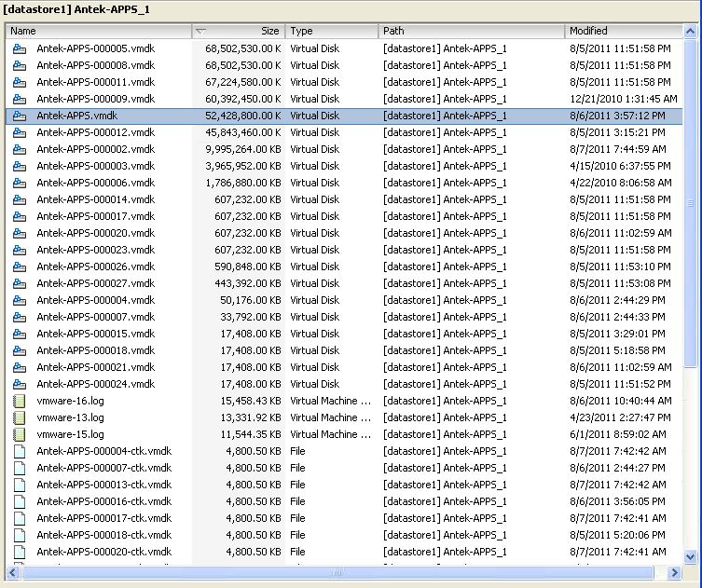This screenshot has width=702, height=588.
Task: Select the disk icon of Antek-APPS-000012.vmdk
Action: coord(20,132)
